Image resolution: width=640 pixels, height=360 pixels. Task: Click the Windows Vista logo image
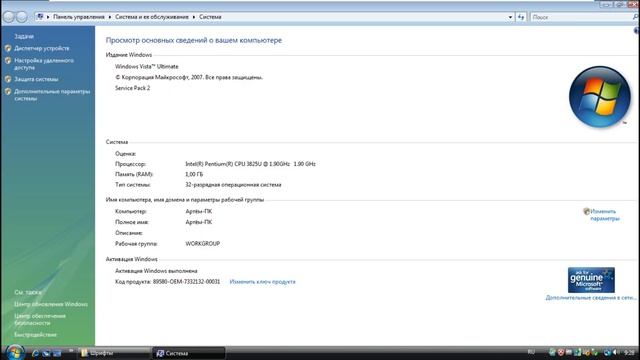tap(600, 97)
